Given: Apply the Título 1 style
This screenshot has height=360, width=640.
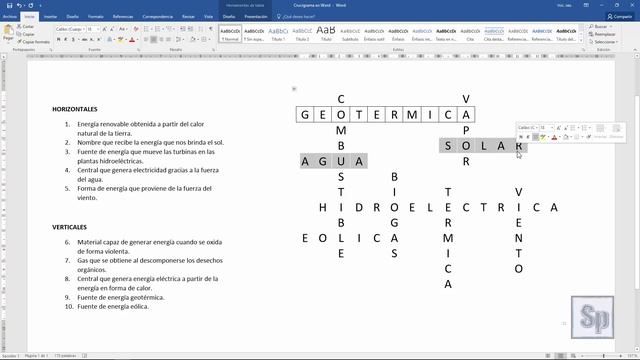Looking at the screenshot, I should coord(278,34).
